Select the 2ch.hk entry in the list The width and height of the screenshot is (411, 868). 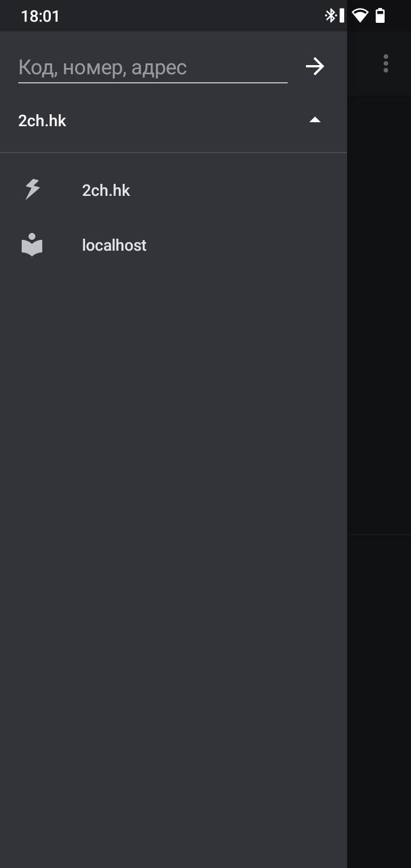174,190
